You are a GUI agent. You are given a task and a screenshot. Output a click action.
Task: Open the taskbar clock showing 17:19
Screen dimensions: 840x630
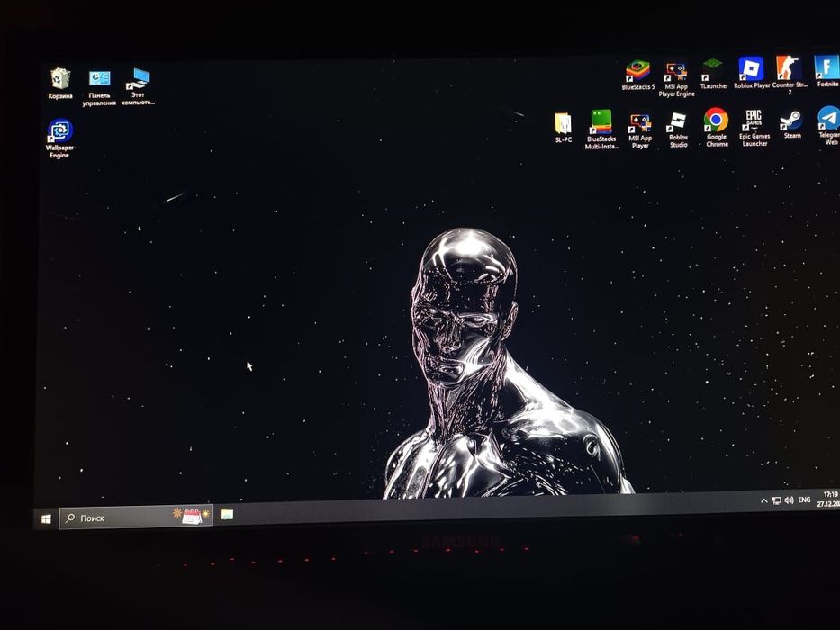828,499
